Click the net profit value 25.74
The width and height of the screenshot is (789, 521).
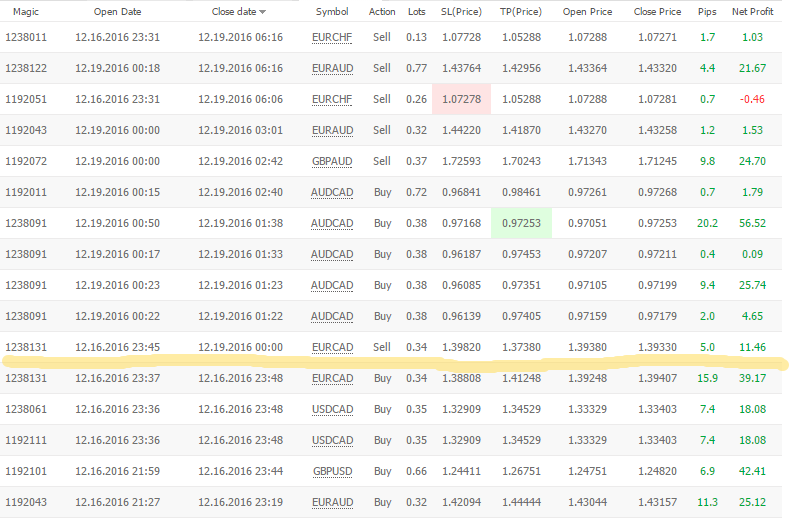[x=752, y=285]
